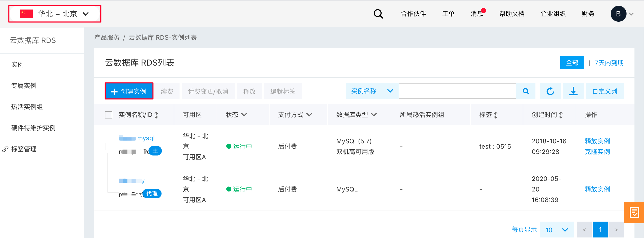This screenshot has width=644, height=238.
Task: Click the 创建实例 button
Action: point(129,91)
